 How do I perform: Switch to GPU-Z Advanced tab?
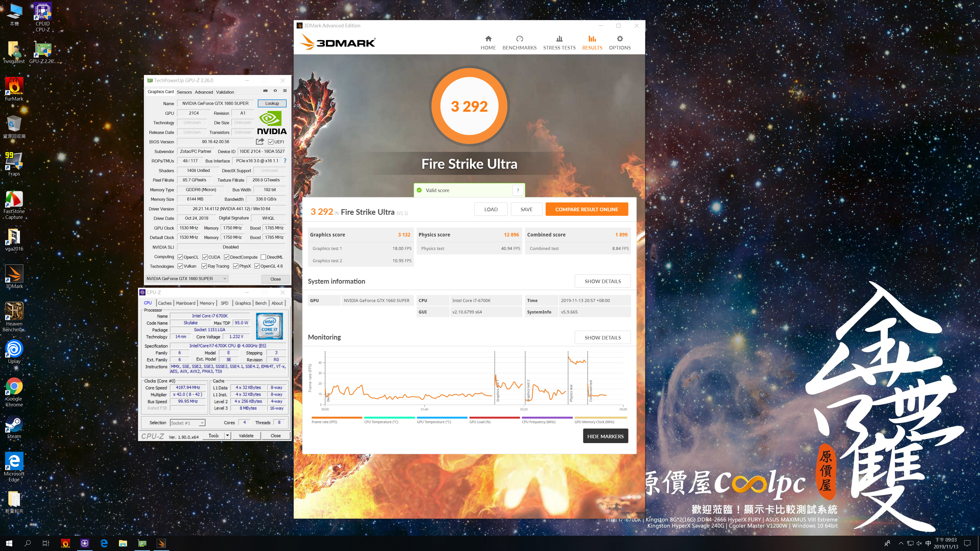click(x=204, y=92)
